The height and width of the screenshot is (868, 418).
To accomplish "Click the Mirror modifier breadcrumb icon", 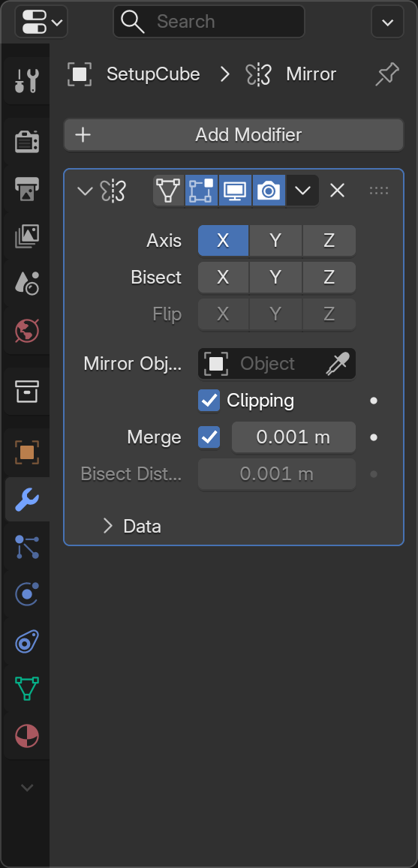I will pyautogui.click(x=259, y=74).
